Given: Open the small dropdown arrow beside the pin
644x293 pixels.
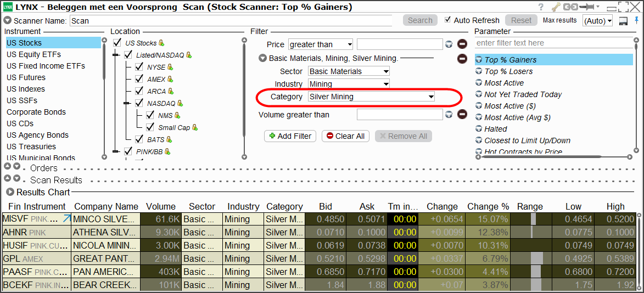Looking at the screenshot, I should tap(598, 7).
